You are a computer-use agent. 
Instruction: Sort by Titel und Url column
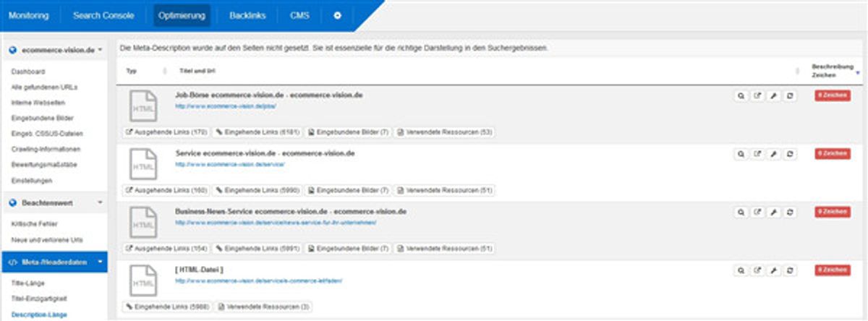(197, 71)
